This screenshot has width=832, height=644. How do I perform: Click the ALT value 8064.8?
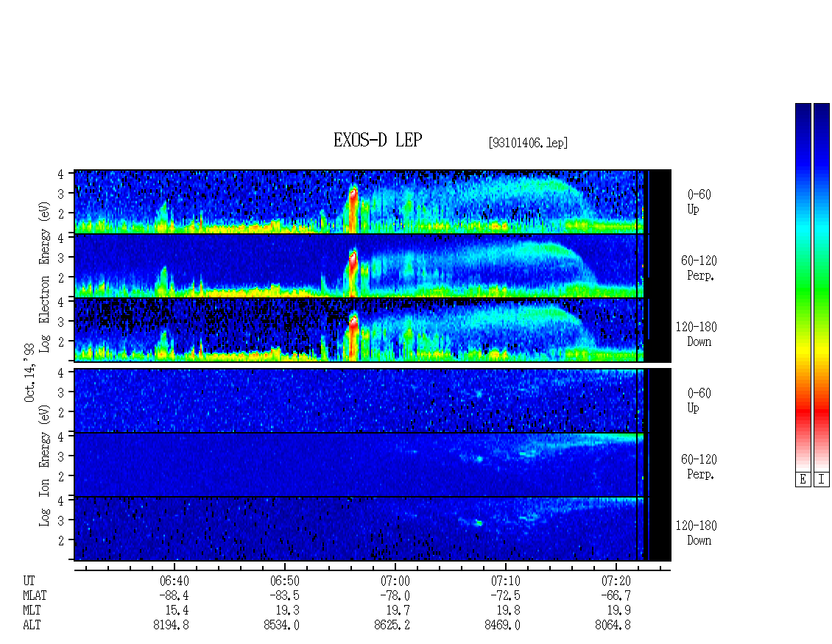pos(613,626)
